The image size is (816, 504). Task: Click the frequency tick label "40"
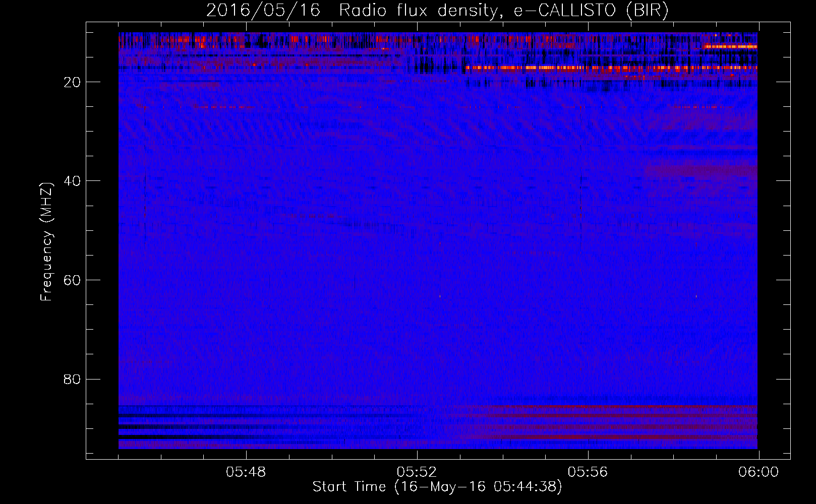click(x=73, y=181)
